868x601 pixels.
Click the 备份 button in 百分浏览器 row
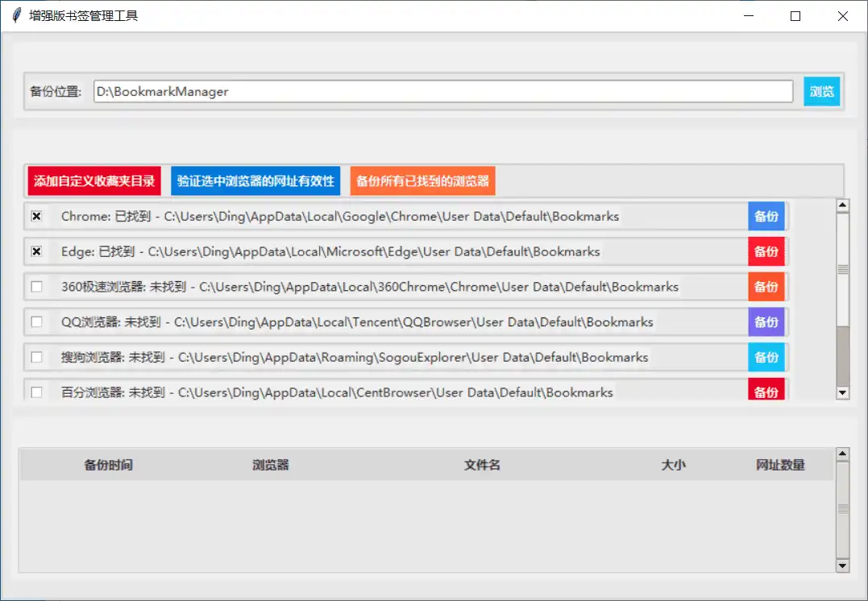pyautogui.click(x=766, y=390)
